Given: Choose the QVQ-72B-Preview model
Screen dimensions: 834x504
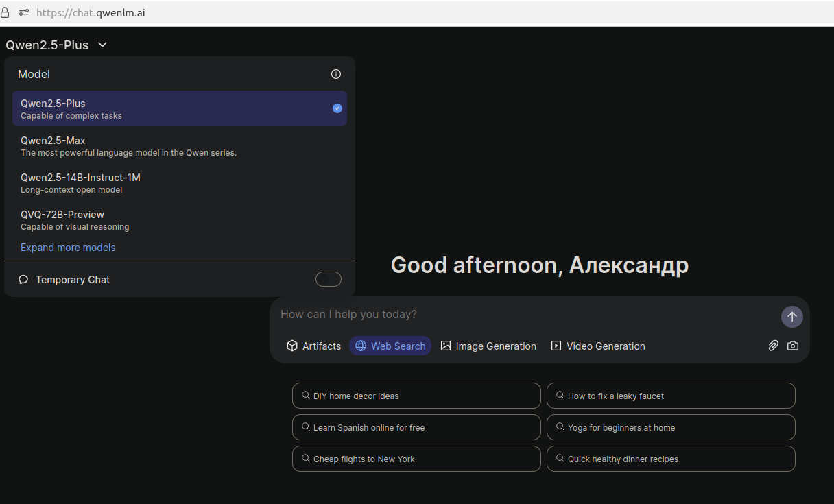Looking at the screenshot, I should click(180, 219).
